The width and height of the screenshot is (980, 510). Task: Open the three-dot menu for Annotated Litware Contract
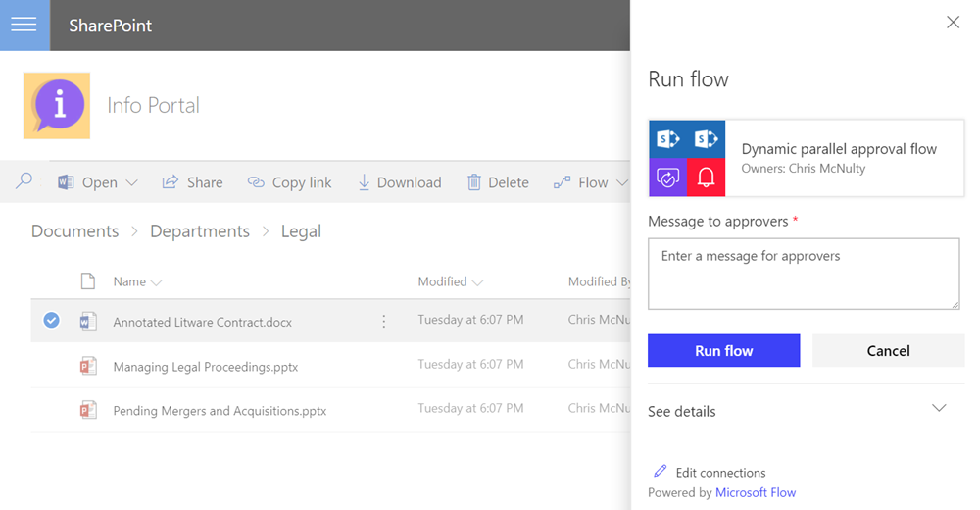(384, 322)
